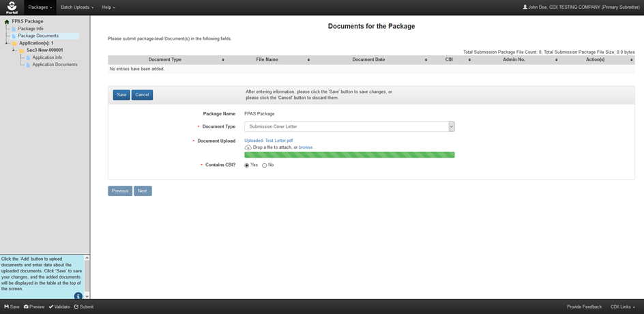Viewport: 644px width, 314px height.
Task: Click the blue Cancel button
Action: pos(142,95)
